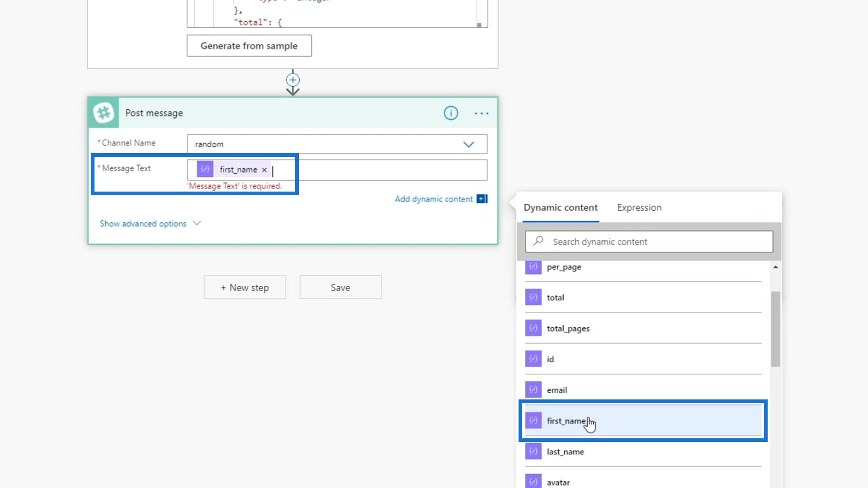Select the Dynamic content tab
The height and width of the screenshot is (488, 868).
coord(560,207)
